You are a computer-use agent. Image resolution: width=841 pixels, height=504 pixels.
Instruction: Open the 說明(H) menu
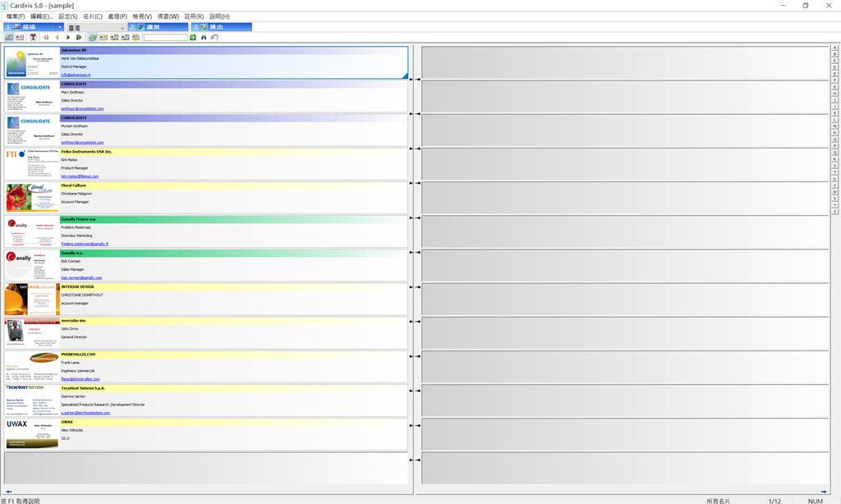pyautogui.click(x=219, y=16)
